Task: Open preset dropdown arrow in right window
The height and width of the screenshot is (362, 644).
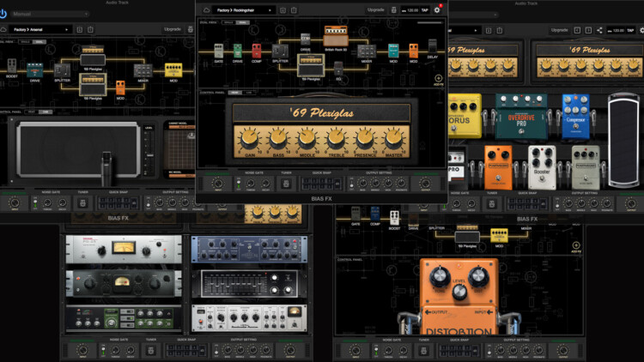Action: (476, 30)
